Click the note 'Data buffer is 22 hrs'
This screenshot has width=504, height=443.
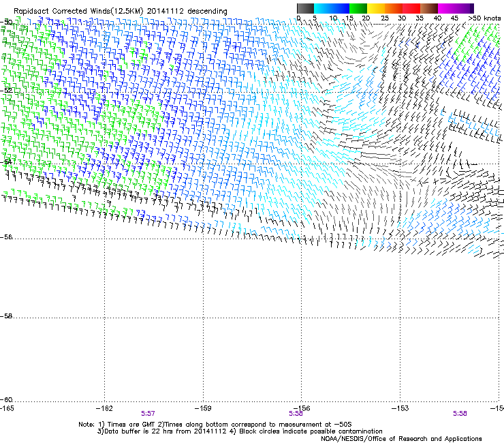138,431
